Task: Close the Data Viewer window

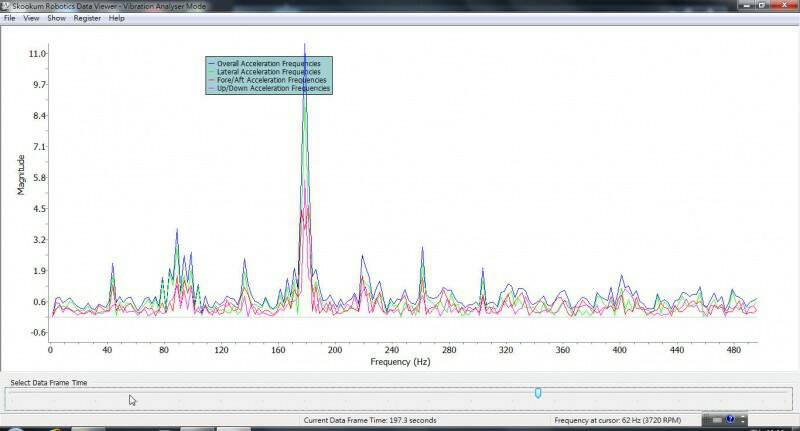Action: 784,5
